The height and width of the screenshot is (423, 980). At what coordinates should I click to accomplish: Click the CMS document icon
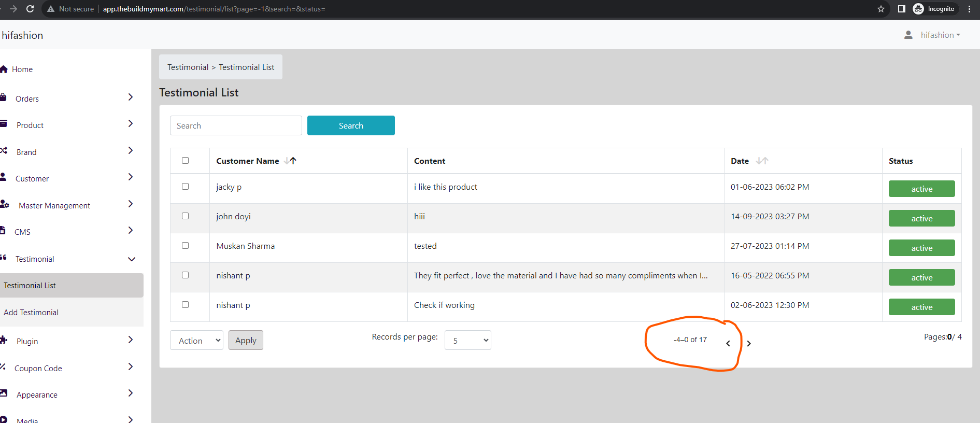pyautogui.click(x=3, y=230)
